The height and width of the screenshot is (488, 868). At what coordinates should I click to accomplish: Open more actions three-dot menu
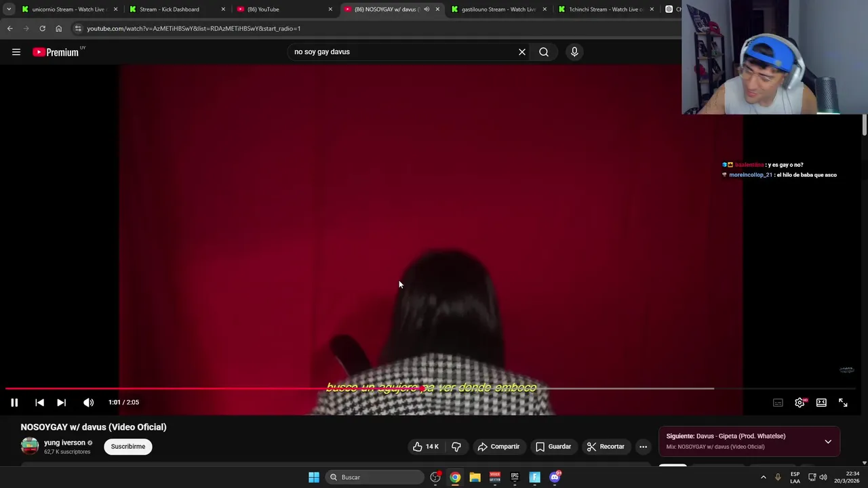click(643, 447)
